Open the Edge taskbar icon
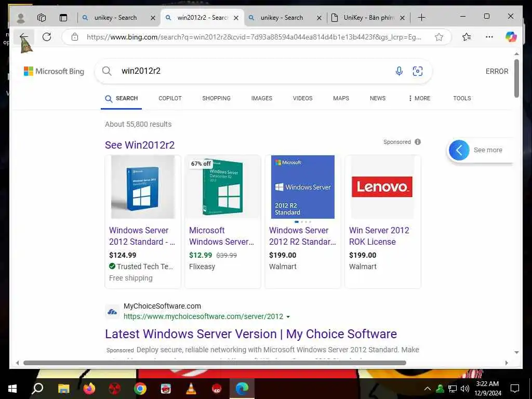The width and height of the screenshot is (532, 399). click(x=242, y=389)
